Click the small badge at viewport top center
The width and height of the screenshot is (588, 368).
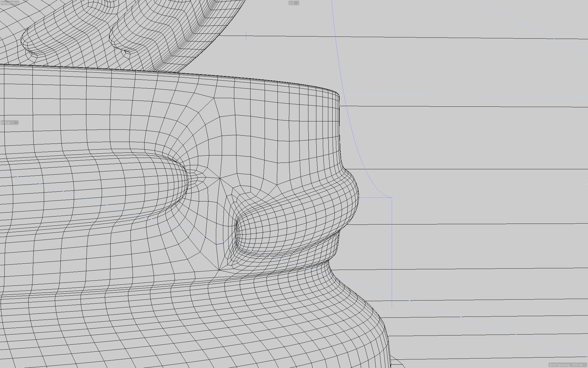(293, 3)
